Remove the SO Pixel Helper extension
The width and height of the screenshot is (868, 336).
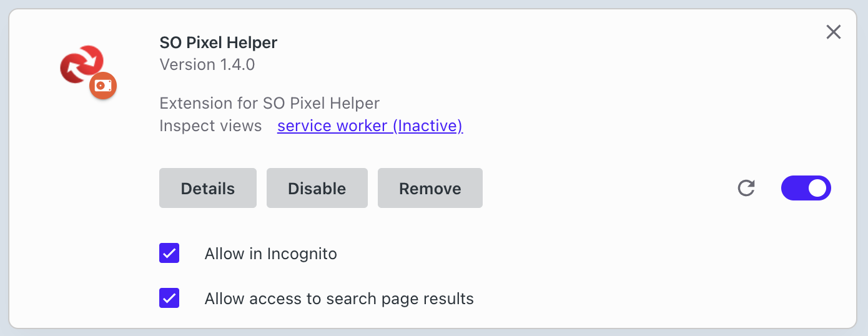(430, 188)
